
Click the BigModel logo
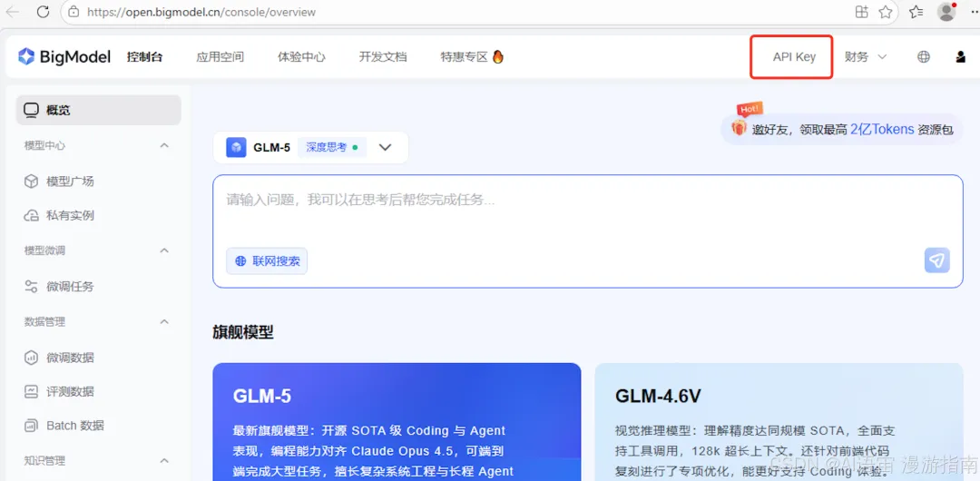[64, 57]
